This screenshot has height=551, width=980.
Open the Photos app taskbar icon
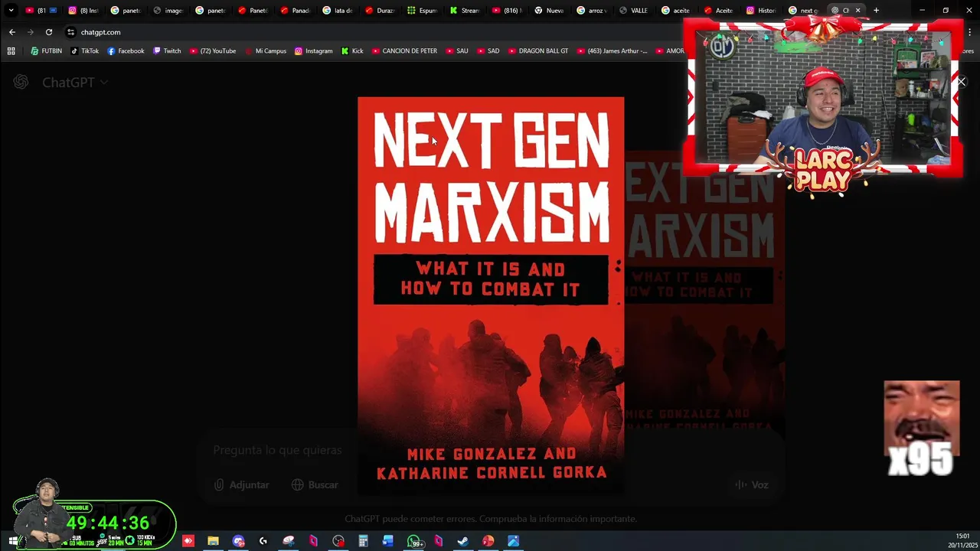(513, 541)
